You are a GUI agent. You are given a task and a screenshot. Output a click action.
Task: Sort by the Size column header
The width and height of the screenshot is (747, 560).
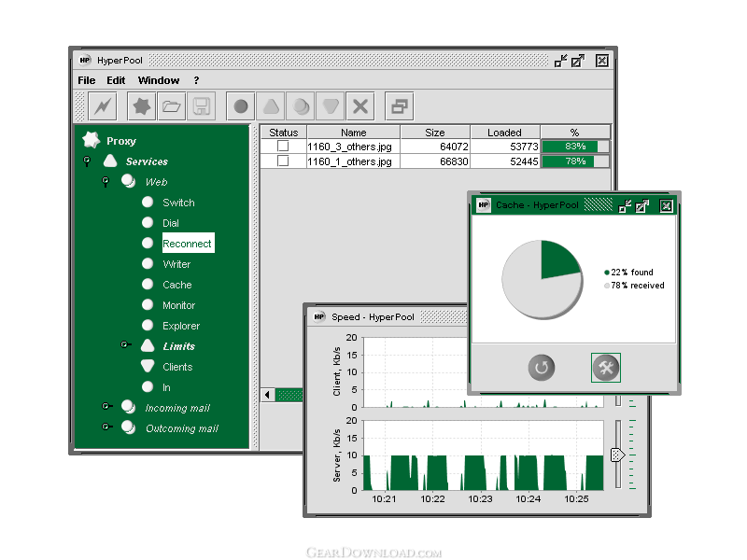tap(435, 133)
